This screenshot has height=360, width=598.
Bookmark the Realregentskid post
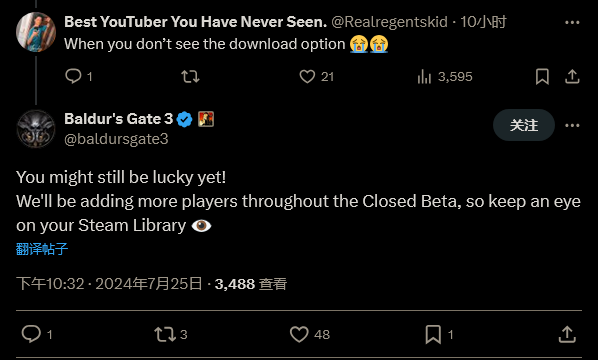coord(542,77)
